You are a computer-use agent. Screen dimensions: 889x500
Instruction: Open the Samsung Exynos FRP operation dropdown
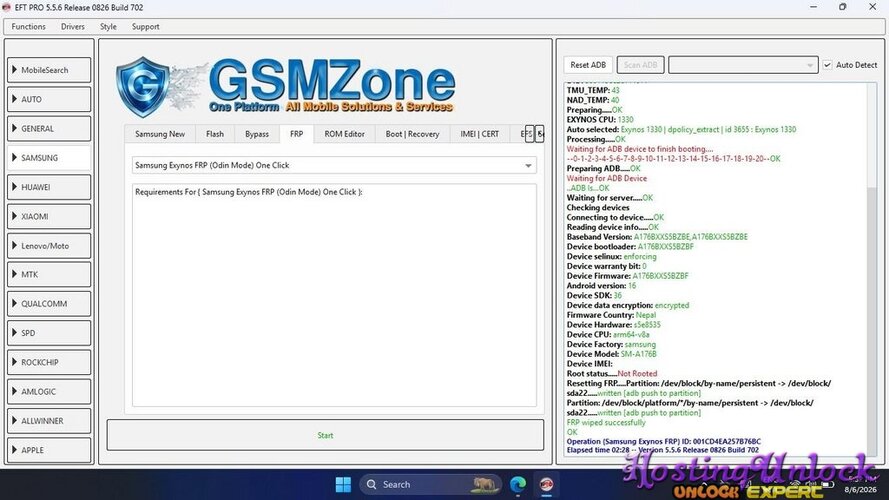tap(334, 166)
